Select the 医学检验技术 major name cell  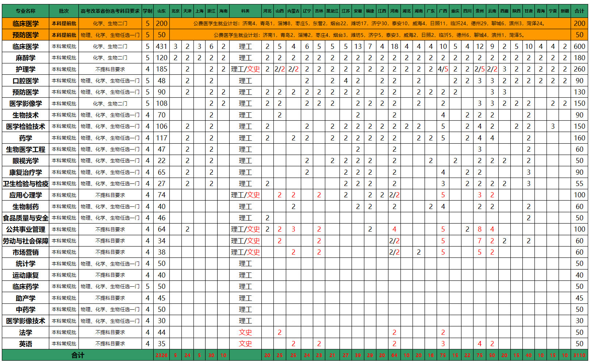tap(26, 126)
